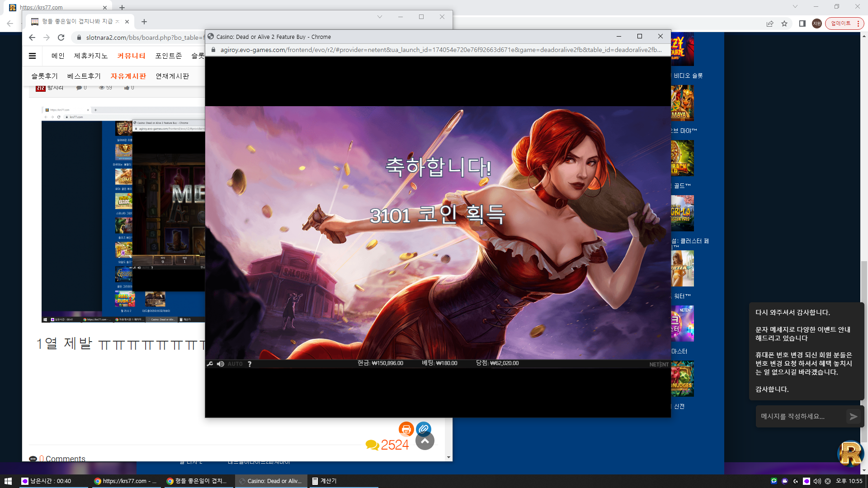Switch to 형들 좋은일이 Chrome taskbar button
The width and height of the screenshot is (868, 488).
pyautogui.click(x=198, y=481)
